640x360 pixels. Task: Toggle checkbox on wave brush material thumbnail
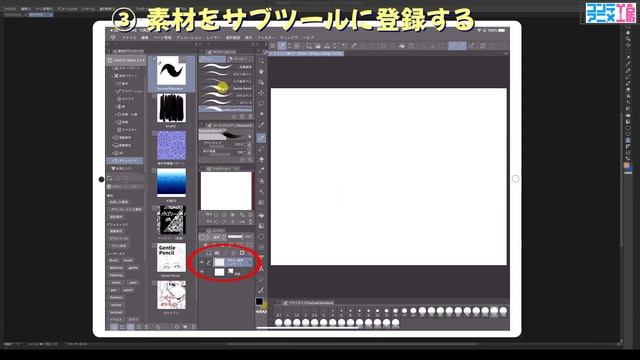tap(154, 59)
